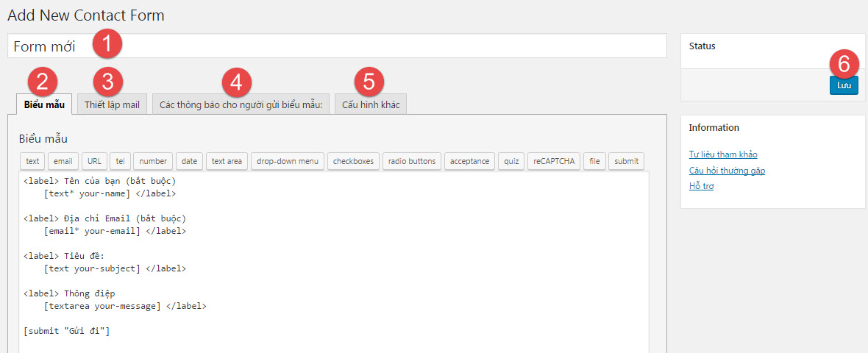Add a file upload tag
This screenshot has width=868, height=353.
(594, 161)
